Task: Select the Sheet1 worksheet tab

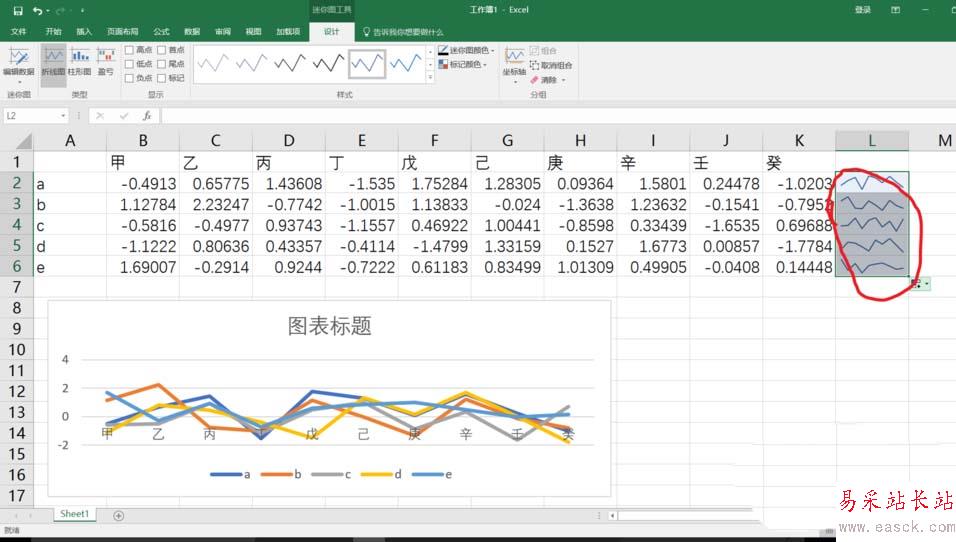Action: (74, 514)
